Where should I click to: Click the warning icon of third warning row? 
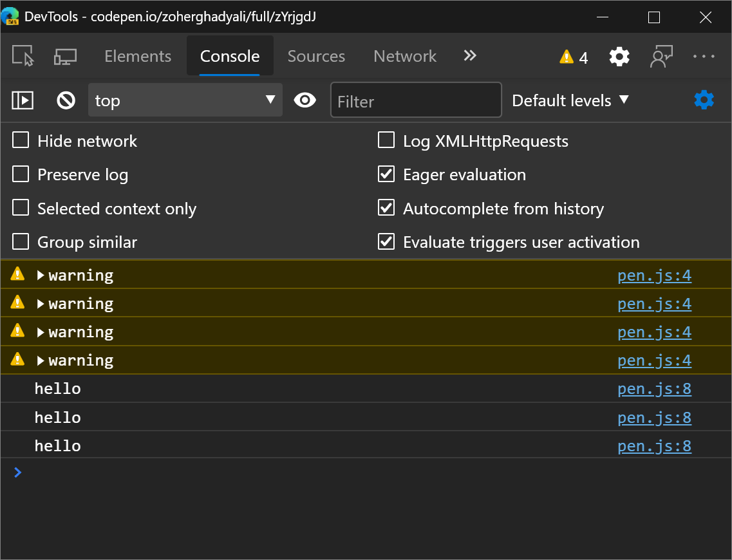17,330
